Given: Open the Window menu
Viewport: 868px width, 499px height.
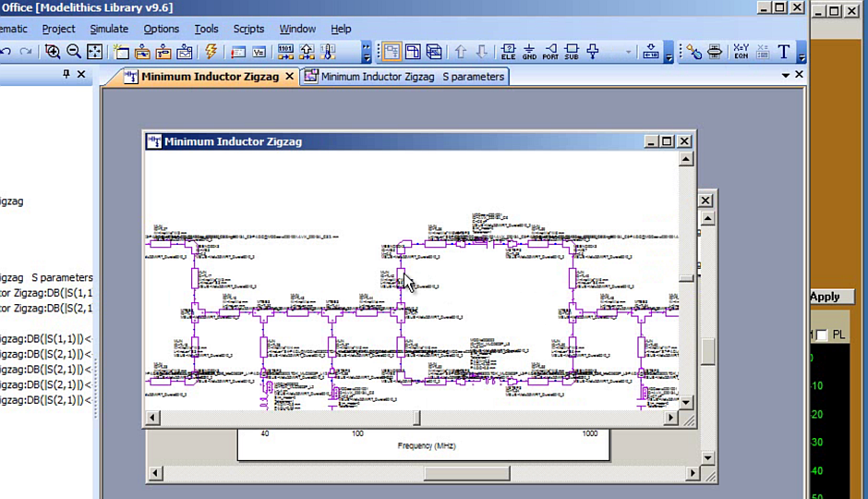Looking at the screenshot, I should pyautogui.click(x=297, y=29).
